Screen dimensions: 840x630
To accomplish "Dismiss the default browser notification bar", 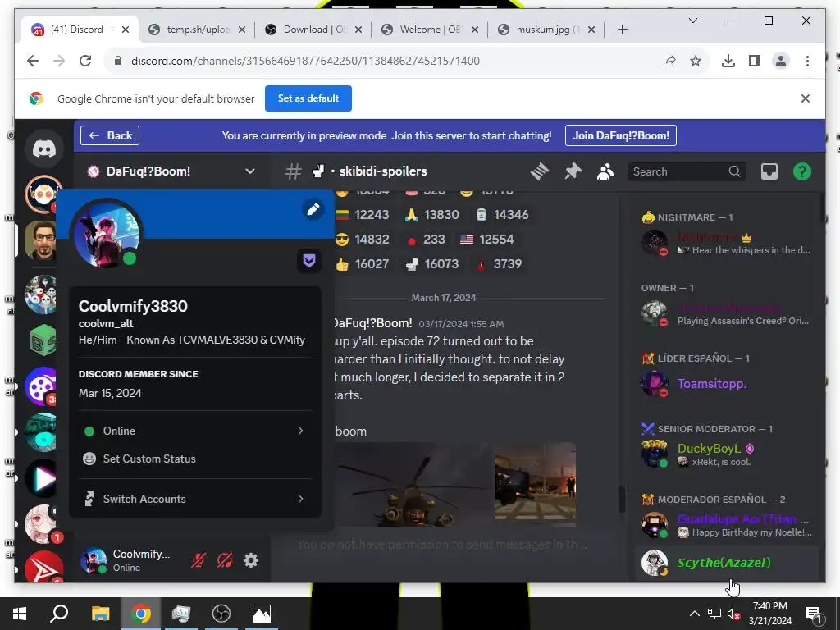I will [806, 98].
